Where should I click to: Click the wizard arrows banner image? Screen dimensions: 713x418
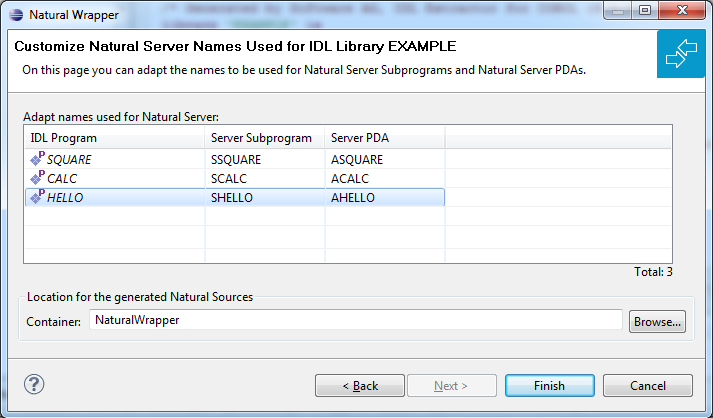tap(681, 54)
